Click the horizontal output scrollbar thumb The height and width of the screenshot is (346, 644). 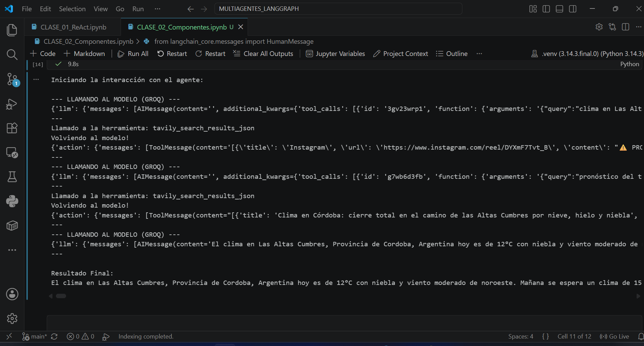(61, 296)
